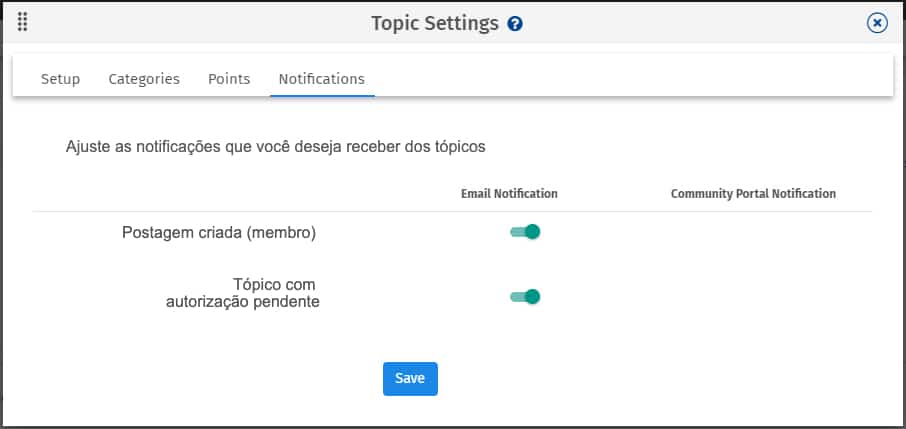Click the Community Portal Notification column header
The image size is (906, 429).
tap(753, 194)
